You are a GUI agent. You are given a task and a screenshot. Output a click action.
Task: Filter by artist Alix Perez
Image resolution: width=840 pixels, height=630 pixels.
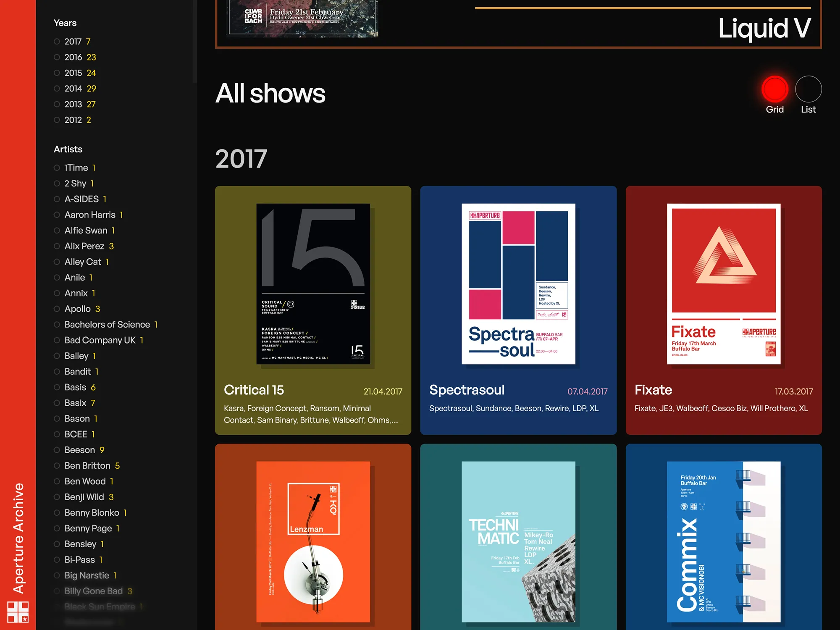coord(84,246)
